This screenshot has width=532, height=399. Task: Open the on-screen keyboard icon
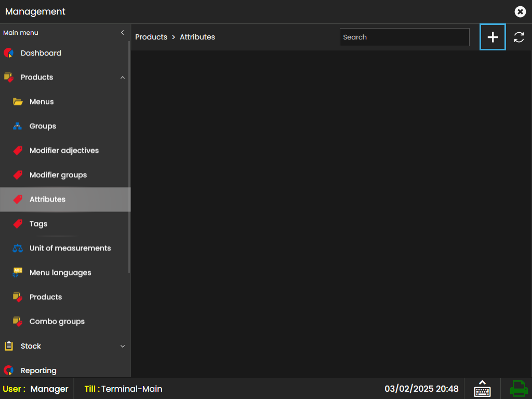[482, 389]
